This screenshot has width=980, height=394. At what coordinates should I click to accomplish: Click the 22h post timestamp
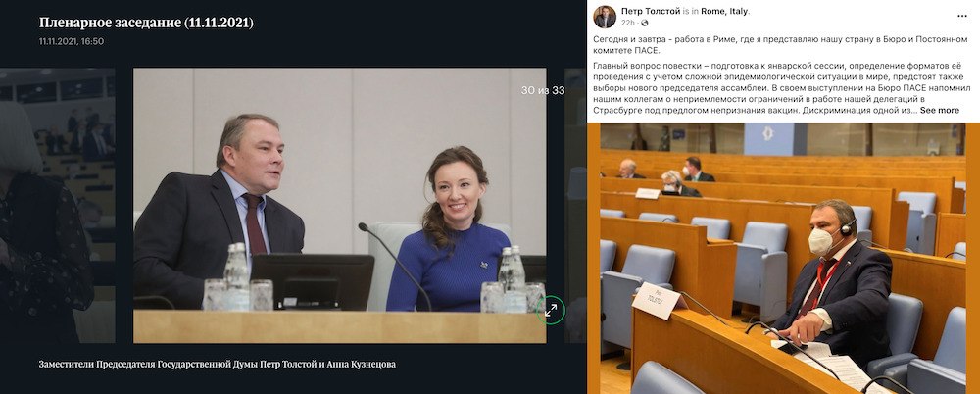(627, 24)
